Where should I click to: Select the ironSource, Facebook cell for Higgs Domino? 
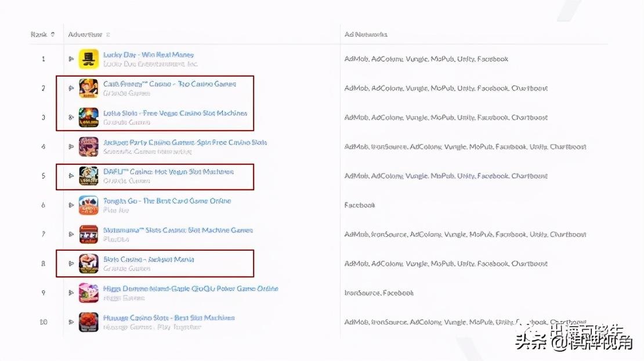379,293
